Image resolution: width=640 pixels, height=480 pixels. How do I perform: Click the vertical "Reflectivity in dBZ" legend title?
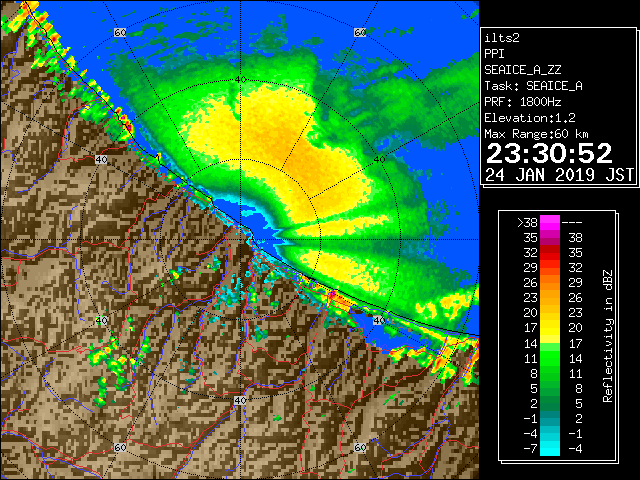pyautogui.click(x=608, y=336)
